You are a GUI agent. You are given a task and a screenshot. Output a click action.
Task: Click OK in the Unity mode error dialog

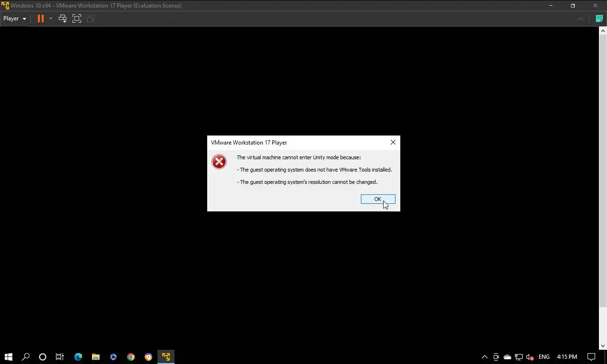tap(378, 199)
